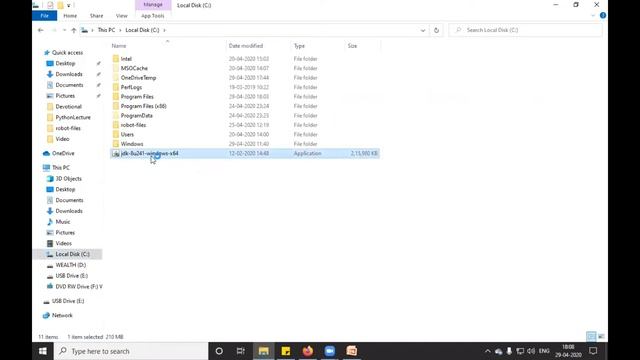Click This PC in address breadcrumb
The image size is (640, 360).
[106, 30]
